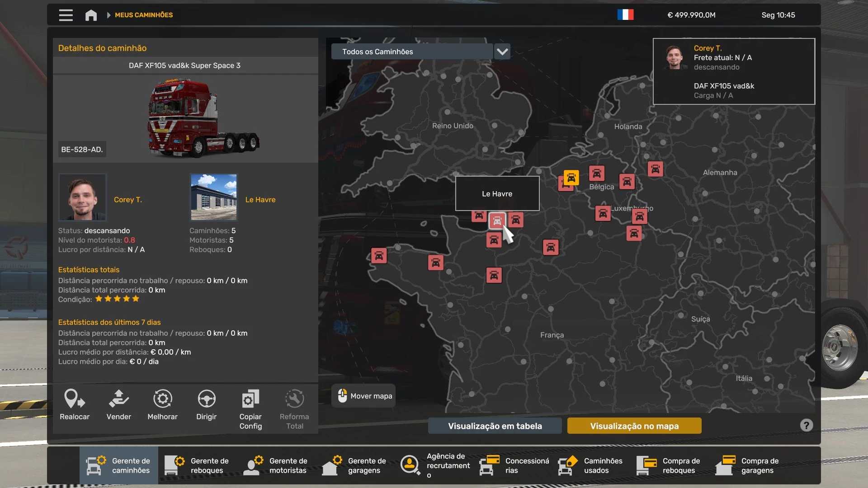This screenshot has height=488, width=868.
Task: Open the Gerente de motoristas tab
Action: pos(276,465)
